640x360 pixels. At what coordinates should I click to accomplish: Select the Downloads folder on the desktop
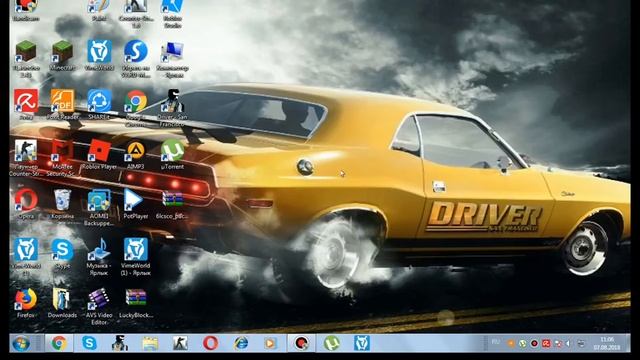point(62,303)
